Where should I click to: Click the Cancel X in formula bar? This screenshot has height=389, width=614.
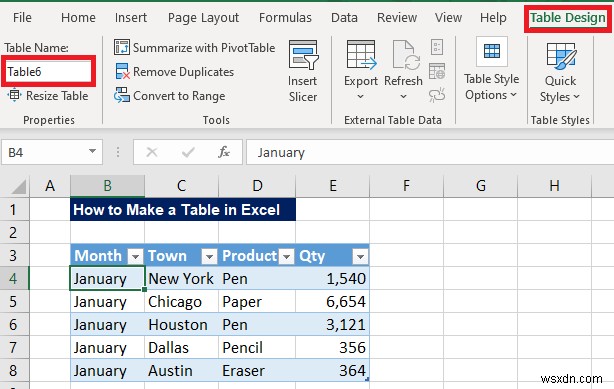152,152
